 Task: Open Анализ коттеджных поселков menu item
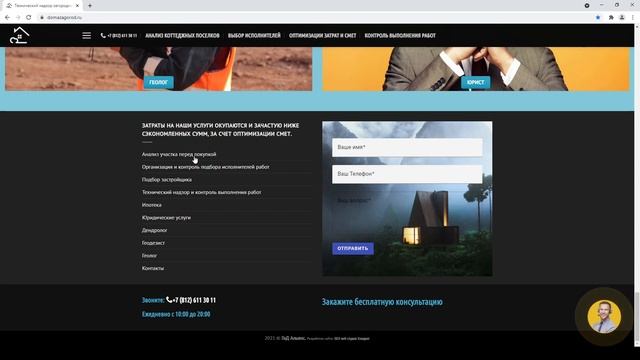click(182, 36)
